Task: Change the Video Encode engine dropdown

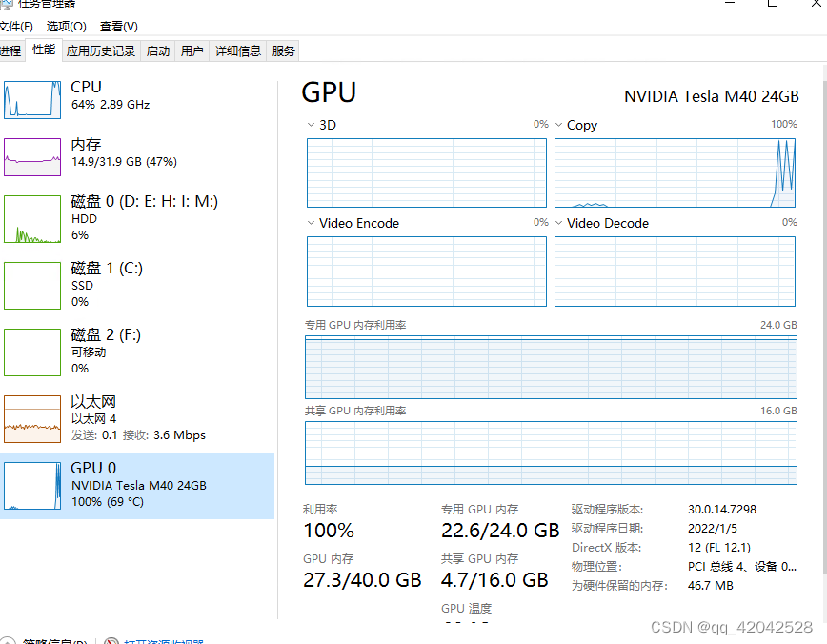Action: [311, 223]
